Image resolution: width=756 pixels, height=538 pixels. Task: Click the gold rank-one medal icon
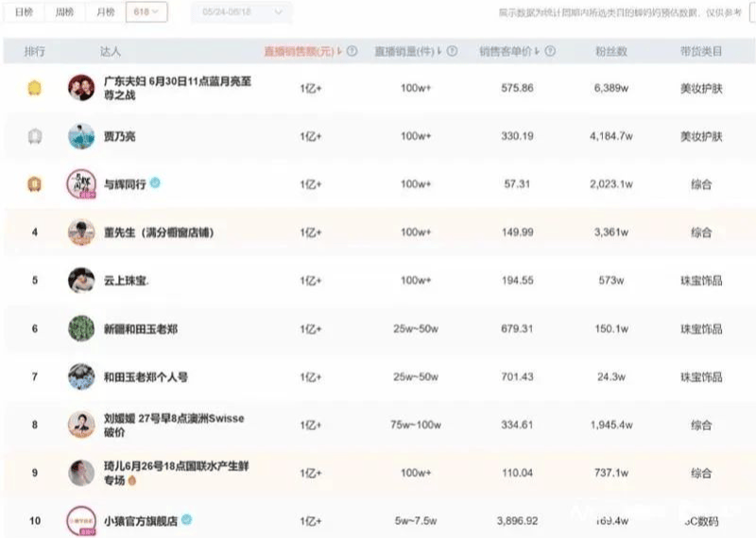click(x=35, y=88)
